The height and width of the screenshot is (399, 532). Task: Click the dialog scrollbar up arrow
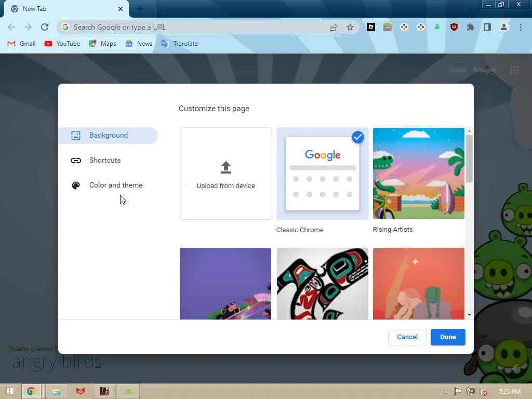(x=469, y=131)
